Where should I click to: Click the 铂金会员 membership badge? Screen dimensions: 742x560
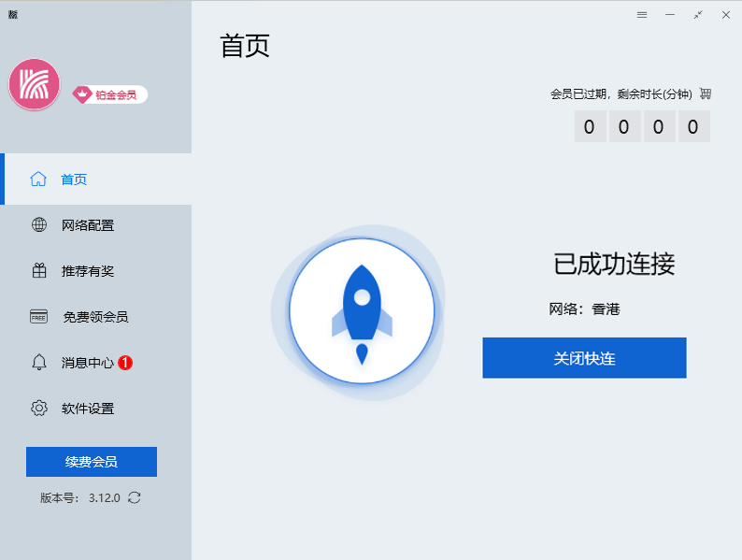(x=110, y=94)
